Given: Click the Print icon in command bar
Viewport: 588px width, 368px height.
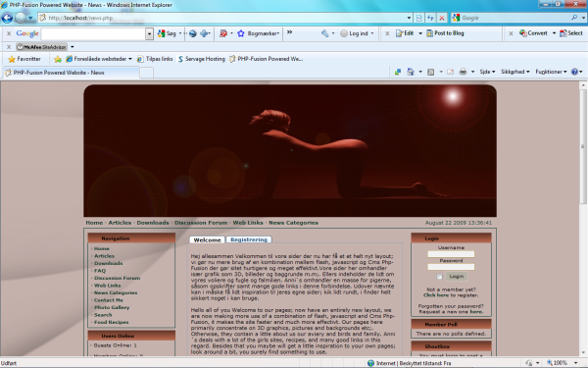Looking at the screenshot, I should click(x=464, y=72).
